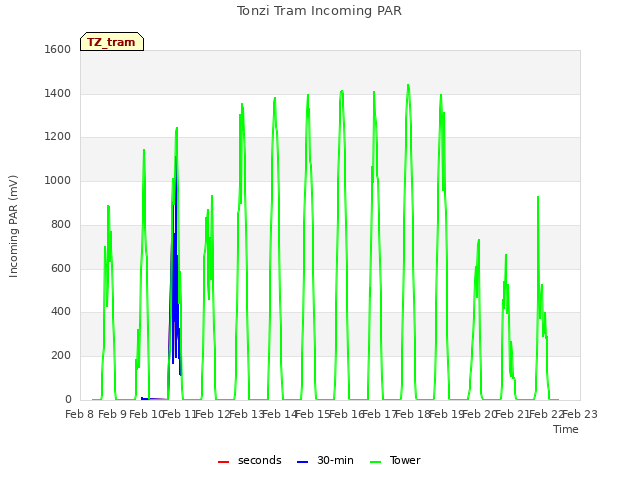Click the 1200 y-axis tick label
Viewport: 640px width, 480px height.
pos(58,137)
